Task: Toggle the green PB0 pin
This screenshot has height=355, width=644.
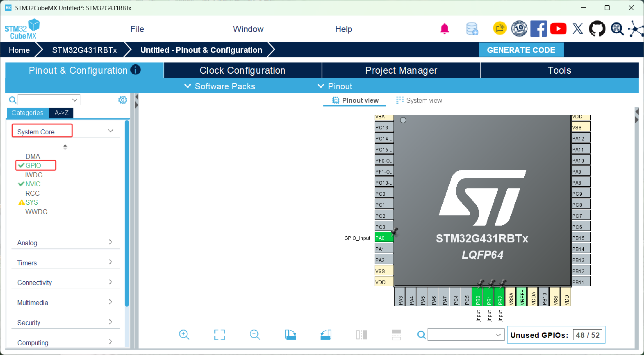Action: (x=478, y=297)
